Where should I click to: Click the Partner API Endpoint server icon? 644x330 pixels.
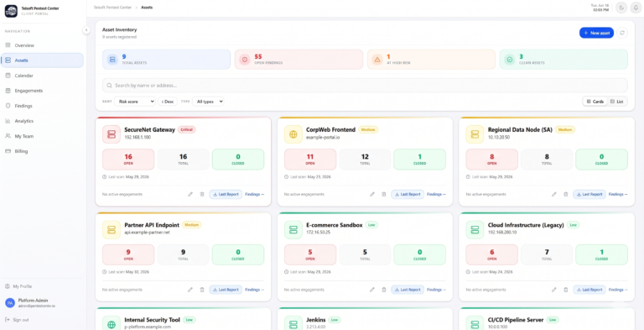pos(112,229)
